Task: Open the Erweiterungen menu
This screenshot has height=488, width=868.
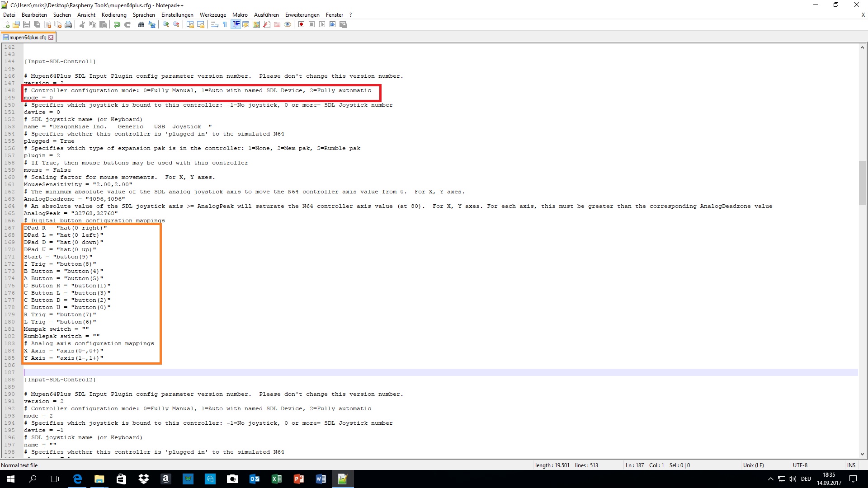Action: [302, 15]
